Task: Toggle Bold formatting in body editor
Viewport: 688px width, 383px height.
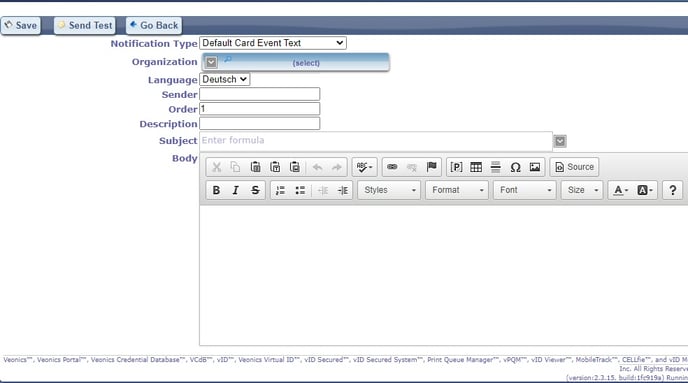Action: 216,190
